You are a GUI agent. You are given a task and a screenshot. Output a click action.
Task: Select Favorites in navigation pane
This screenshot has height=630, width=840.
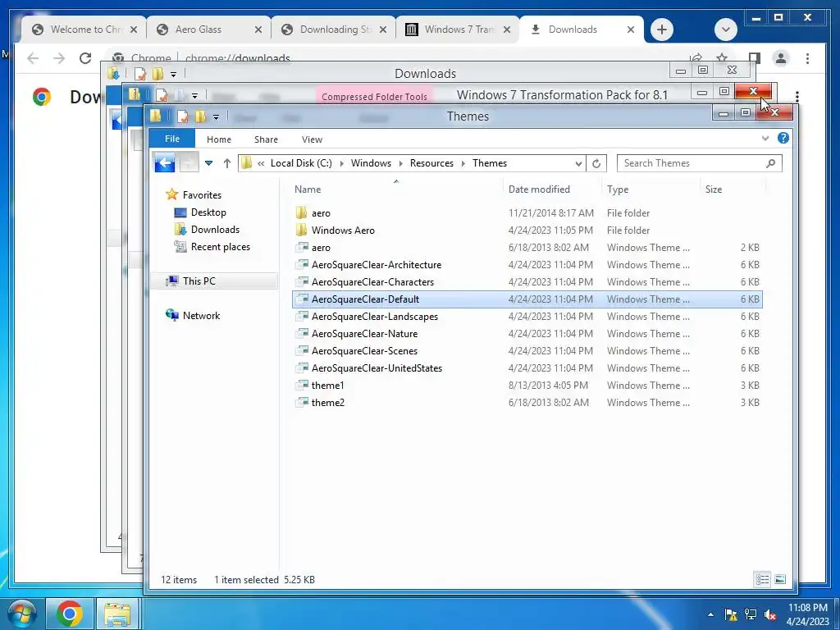tap(202, 195)
